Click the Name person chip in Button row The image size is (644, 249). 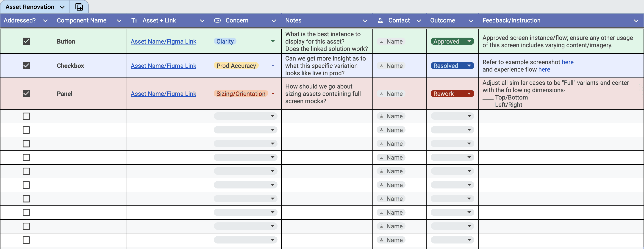[x=391, y=41]
